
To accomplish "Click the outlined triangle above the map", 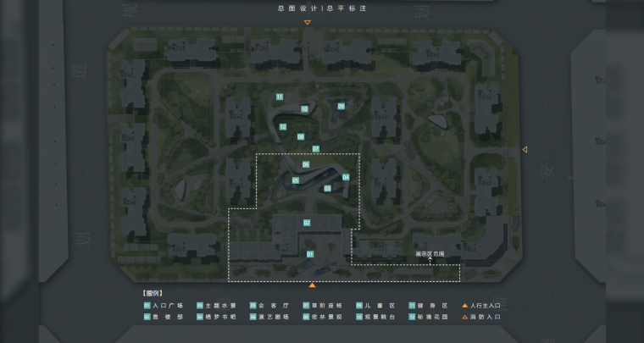I will pos(308,23).
